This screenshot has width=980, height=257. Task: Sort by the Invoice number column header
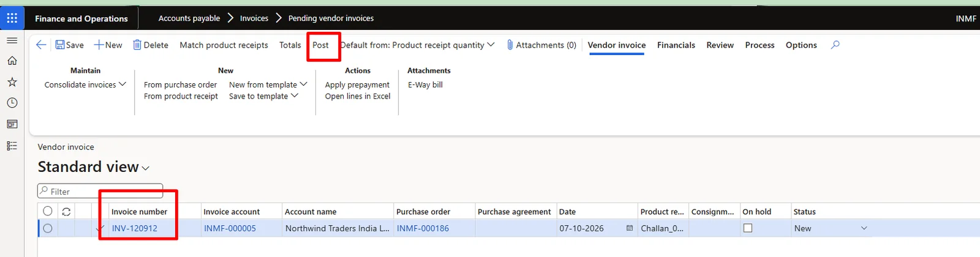point(139,212)
